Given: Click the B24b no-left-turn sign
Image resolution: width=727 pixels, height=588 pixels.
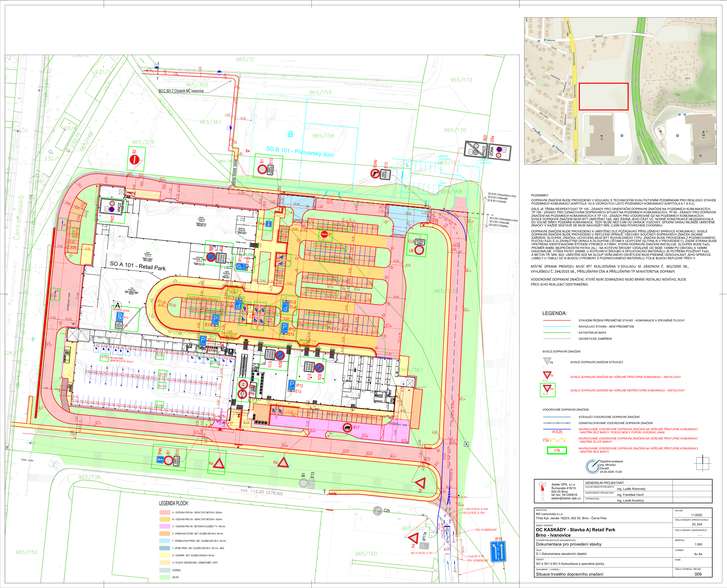Looking at the screenshot, I should coord(375,174).
